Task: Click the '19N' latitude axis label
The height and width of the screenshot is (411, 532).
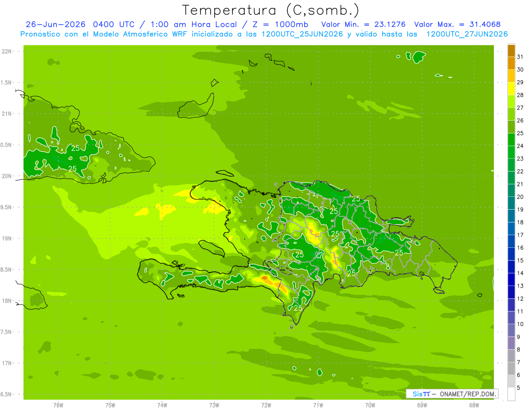Action: click(6, 239)
